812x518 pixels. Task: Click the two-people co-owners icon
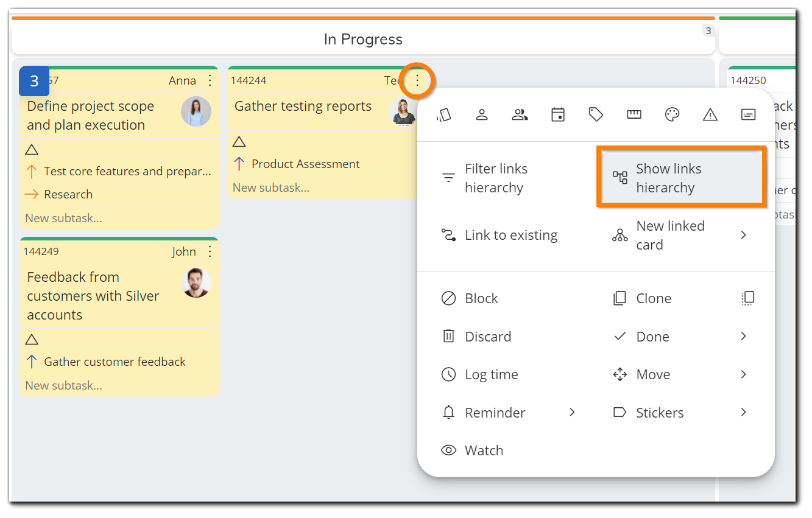(x=520, y=114)
